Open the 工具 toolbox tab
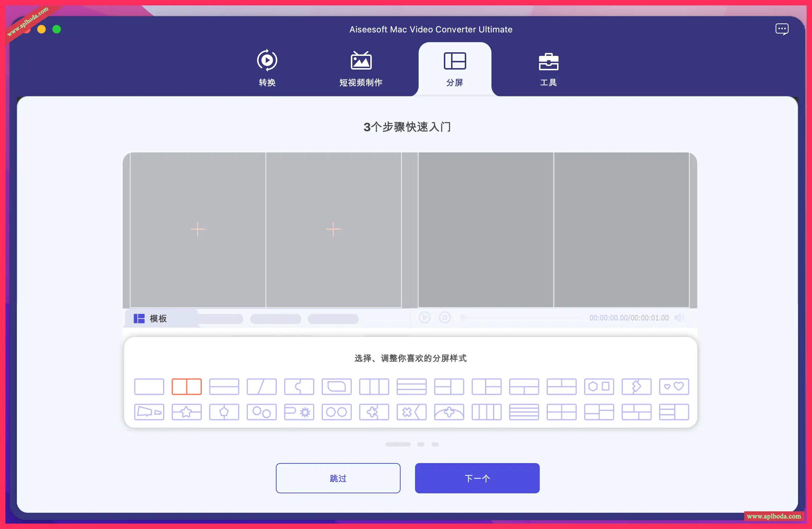 [548, 68]
